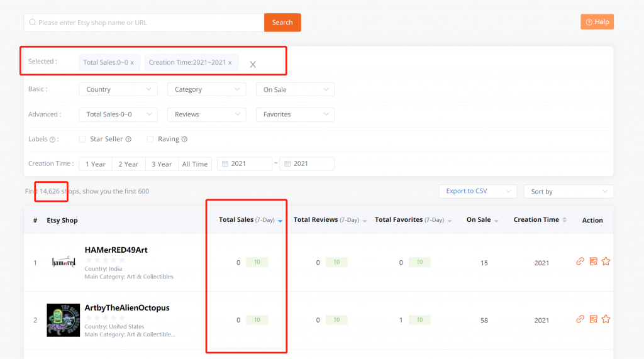Open the Sort by dropdown
The width and height of the screenshot is (644, 359).
569,191
